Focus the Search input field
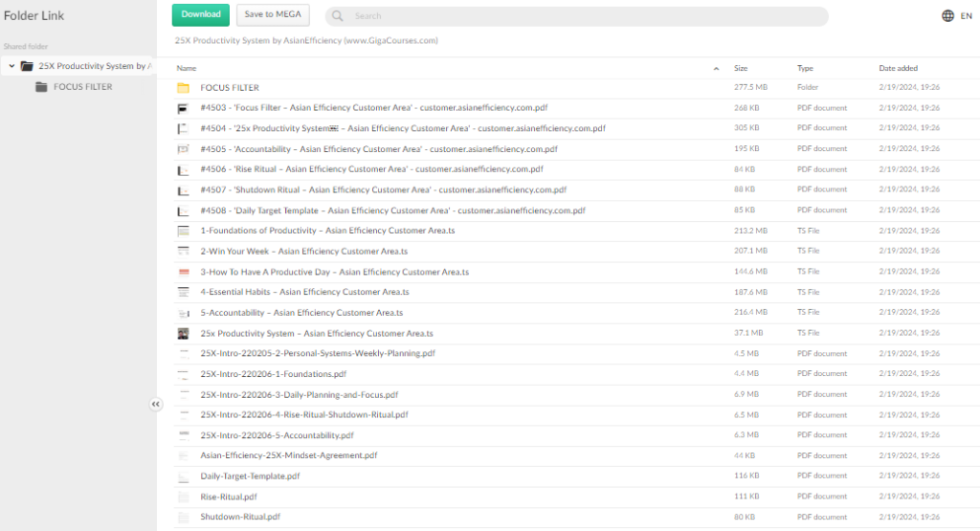Screen dimensions: 980x531 coord(576,16)
